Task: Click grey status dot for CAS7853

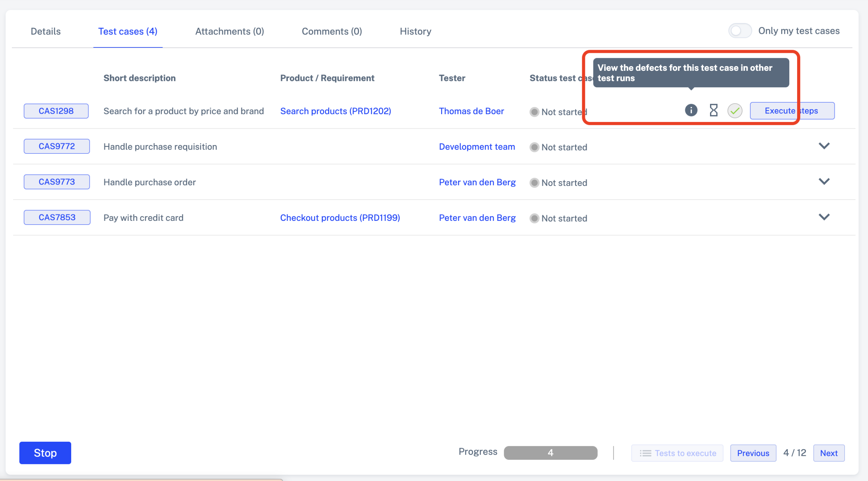Action: 534,218
